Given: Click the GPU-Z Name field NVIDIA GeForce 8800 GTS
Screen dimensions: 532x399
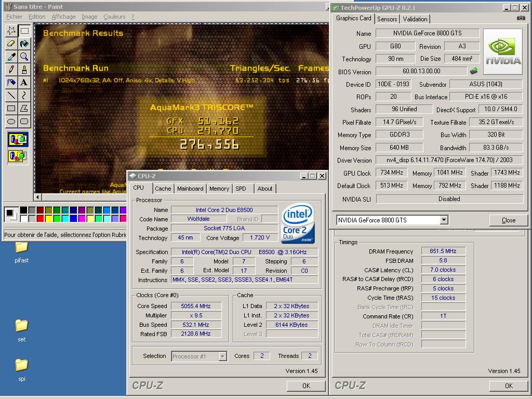Looking at the screenshot, I should pyautogui.click(x=428, y=33).
